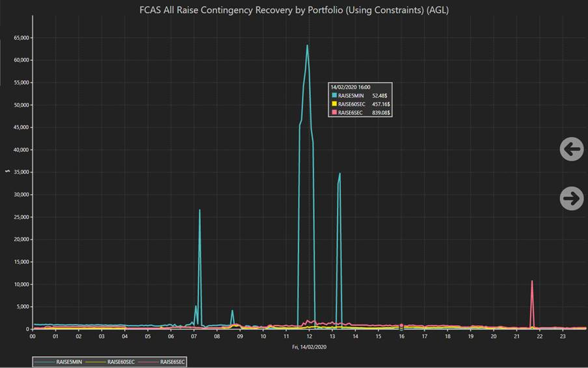Click the 00 hour label on x-axis
Viewport: 588px width, 368px height.
[33, 336]
